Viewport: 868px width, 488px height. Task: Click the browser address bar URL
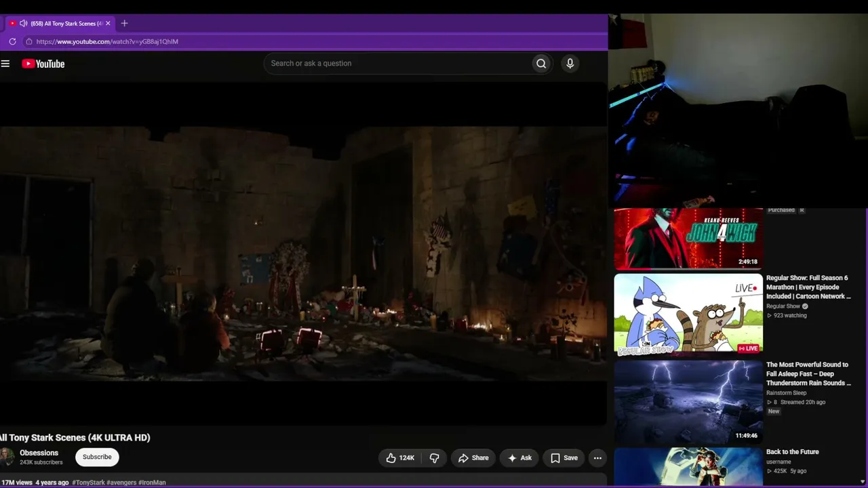coord(107,41)
